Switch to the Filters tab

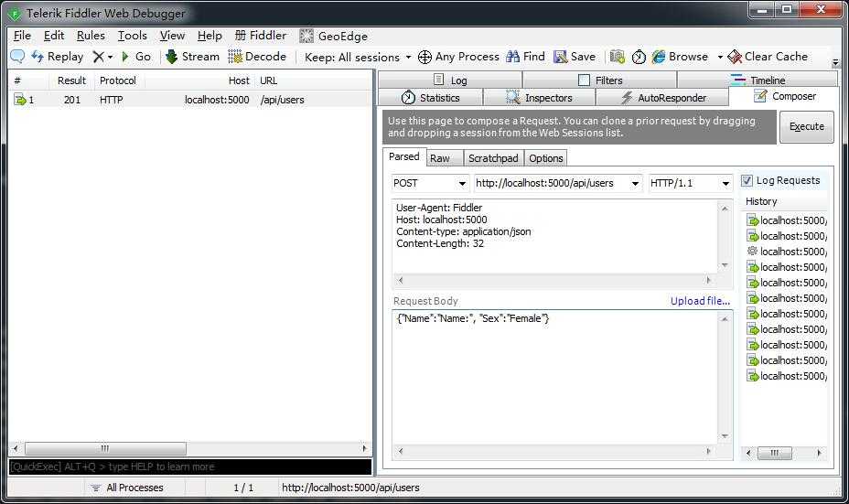click(x=600, y=80)
